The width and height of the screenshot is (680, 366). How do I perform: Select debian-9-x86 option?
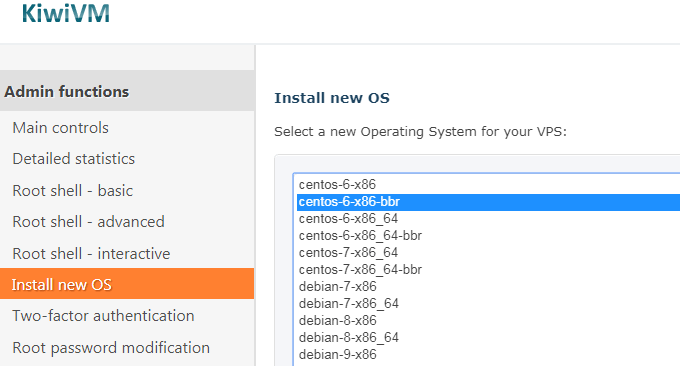488,354
